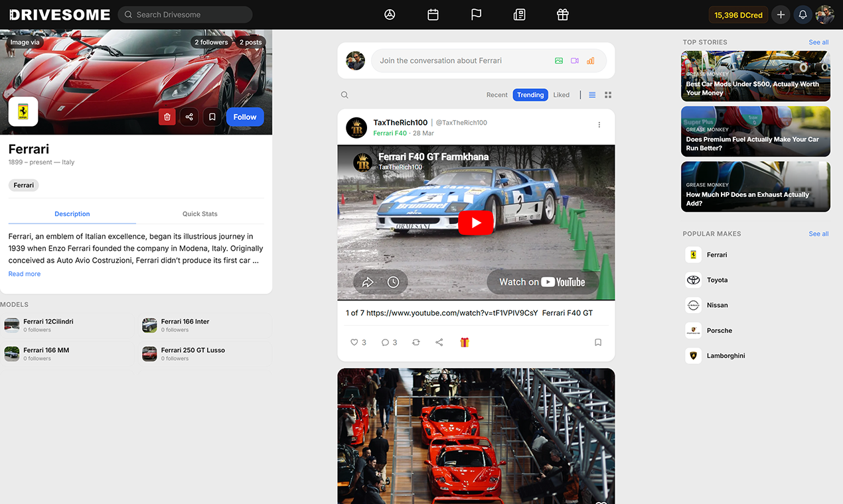The width and height of the screenshot is (843, 504).
Task: Share the Ferrari page via banner share icon
Action: coord(189,117)
